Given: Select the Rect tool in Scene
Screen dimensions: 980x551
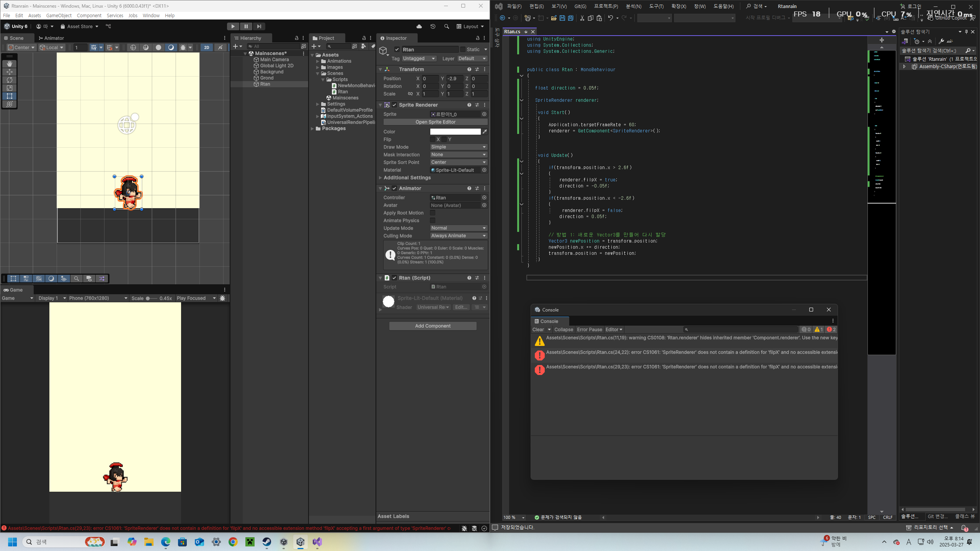Looking at the screenshot, I should click(10, 96).
